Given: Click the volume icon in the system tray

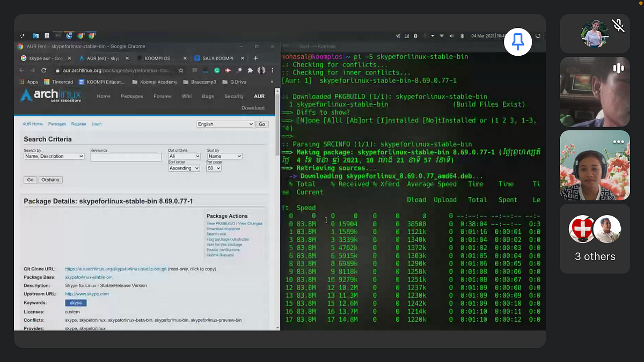Looking at the screenshot, I should pyautogui.click(x=451, y=36).
